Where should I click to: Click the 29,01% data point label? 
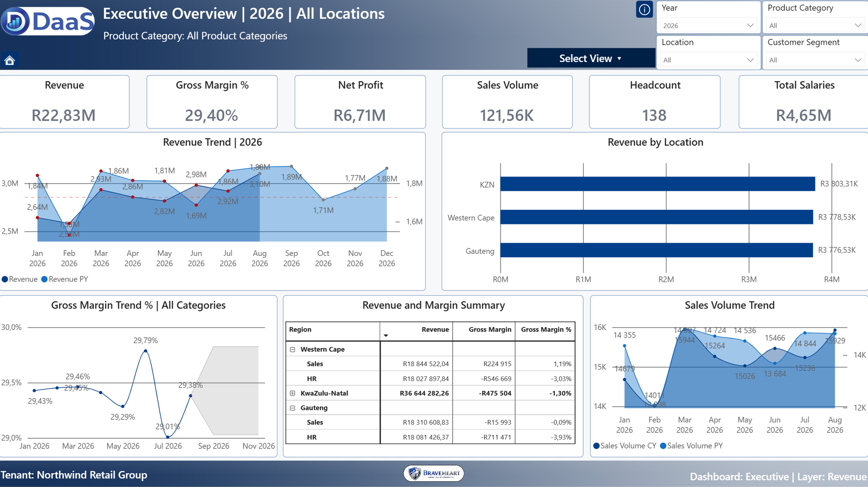168,427
